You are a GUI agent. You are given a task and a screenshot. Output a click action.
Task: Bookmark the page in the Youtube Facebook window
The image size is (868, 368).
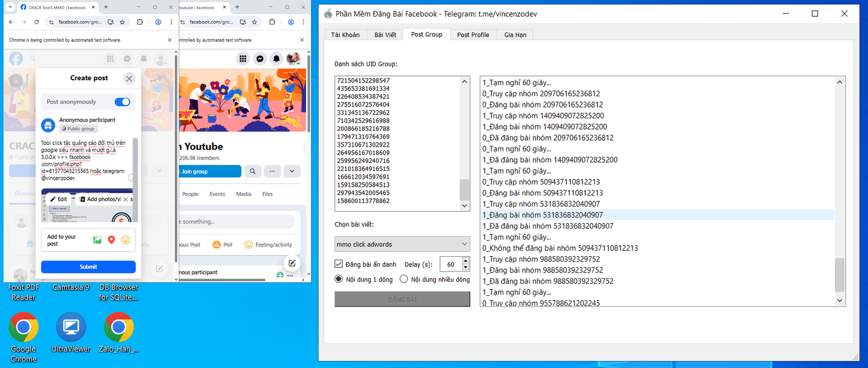pos(254,22)
